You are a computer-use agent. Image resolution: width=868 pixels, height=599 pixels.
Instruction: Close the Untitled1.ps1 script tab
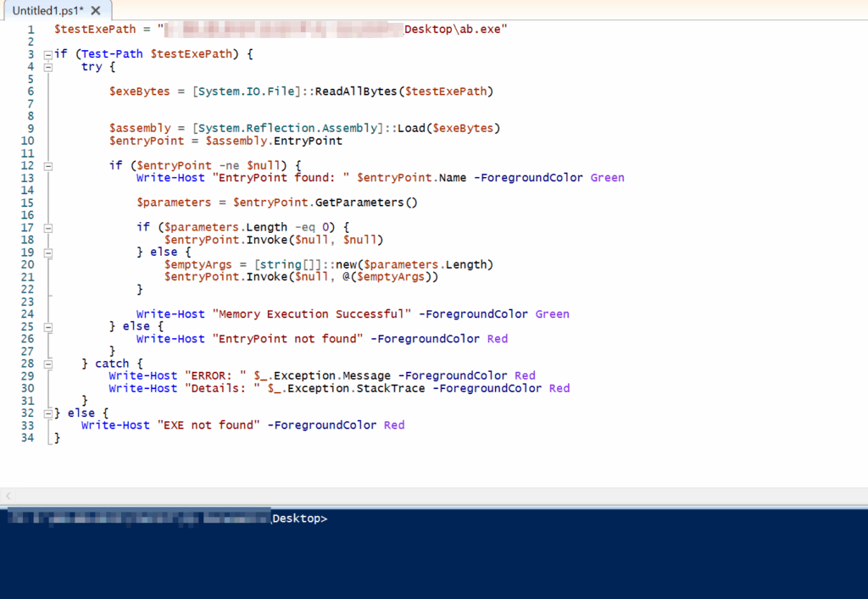(x=95, y=11)
